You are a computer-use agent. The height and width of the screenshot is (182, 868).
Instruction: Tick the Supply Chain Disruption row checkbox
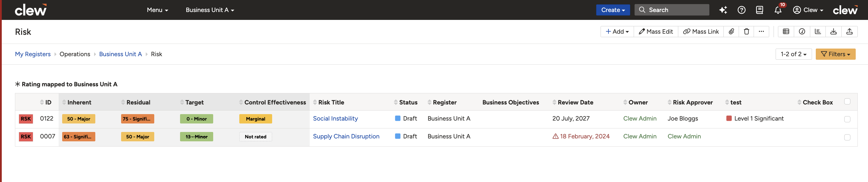(847, 137)
